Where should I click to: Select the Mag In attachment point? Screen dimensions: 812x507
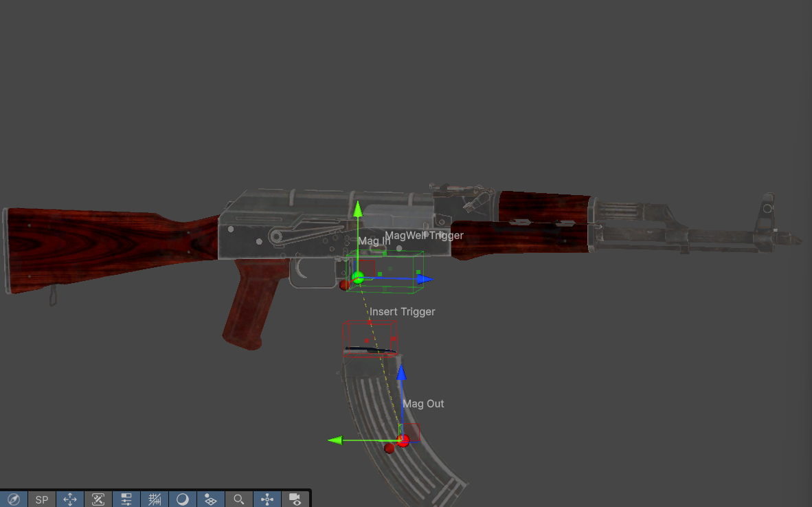373,241
